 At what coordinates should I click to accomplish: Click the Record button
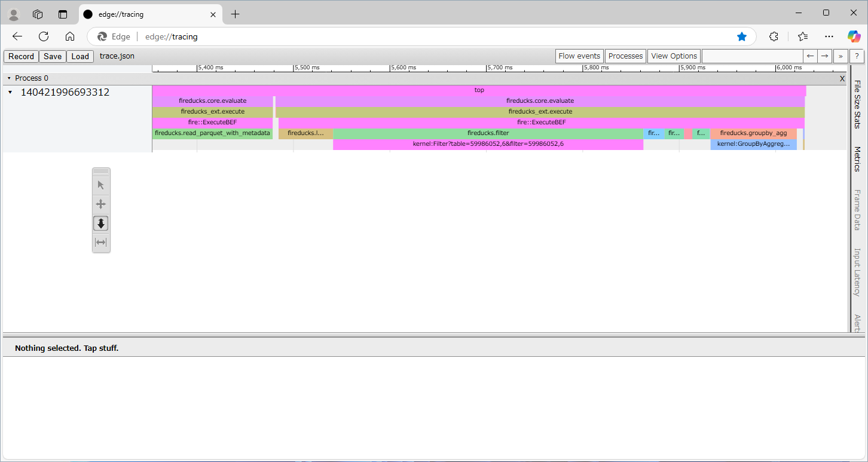[21, 57]
